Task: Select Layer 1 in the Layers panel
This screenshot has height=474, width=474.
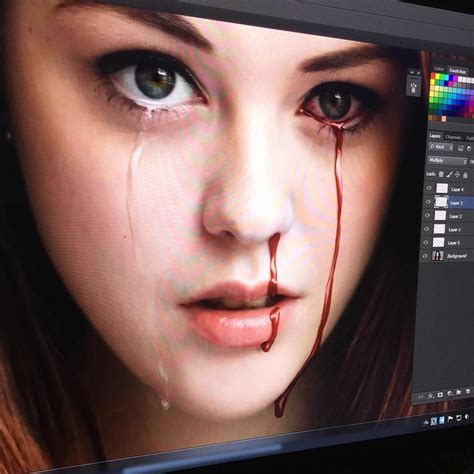Action: click(x=454, y=230)
